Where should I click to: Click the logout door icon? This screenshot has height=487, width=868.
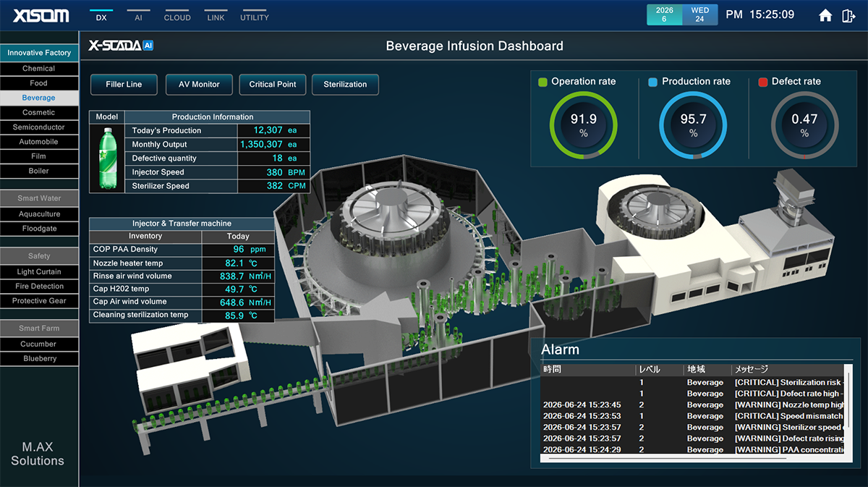[x=848, y=15]
